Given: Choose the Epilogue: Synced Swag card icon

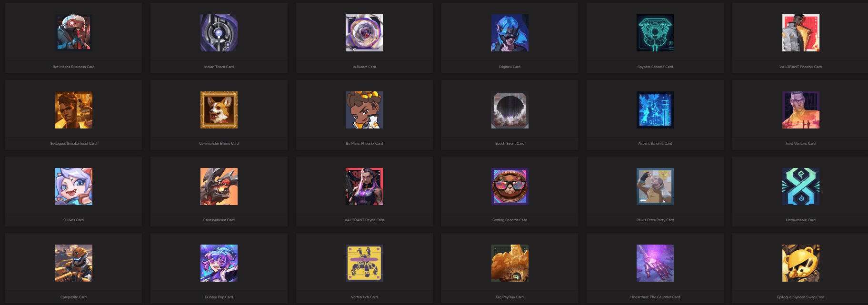Looking at the screenshot, I should click(x=801, y=263).
